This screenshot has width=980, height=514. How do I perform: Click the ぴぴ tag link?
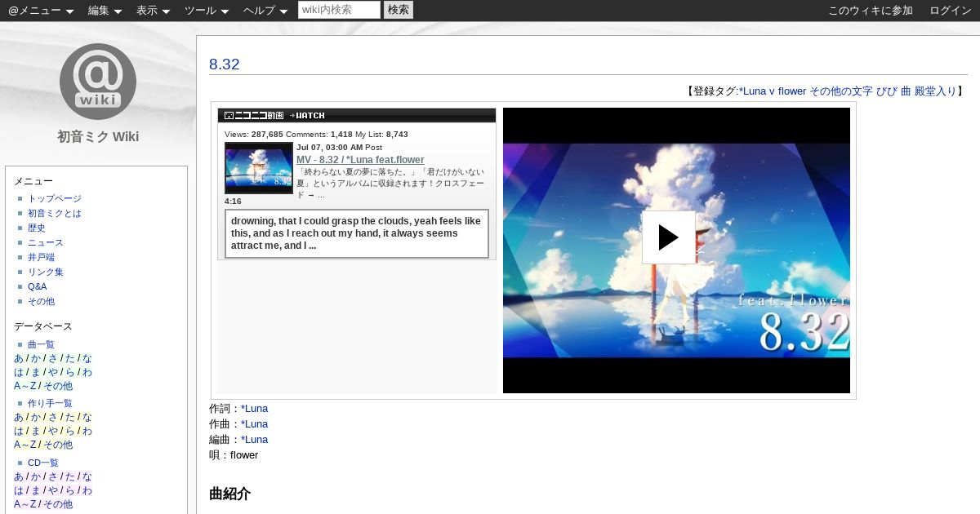(x=887, y=91)
